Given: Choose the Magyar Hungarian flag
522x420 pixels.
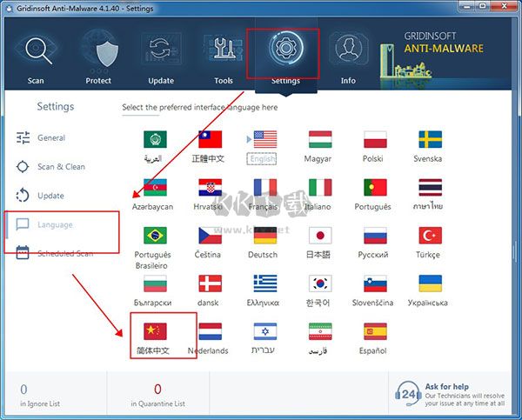Looking at the screenshot, I should coord(320,139).
